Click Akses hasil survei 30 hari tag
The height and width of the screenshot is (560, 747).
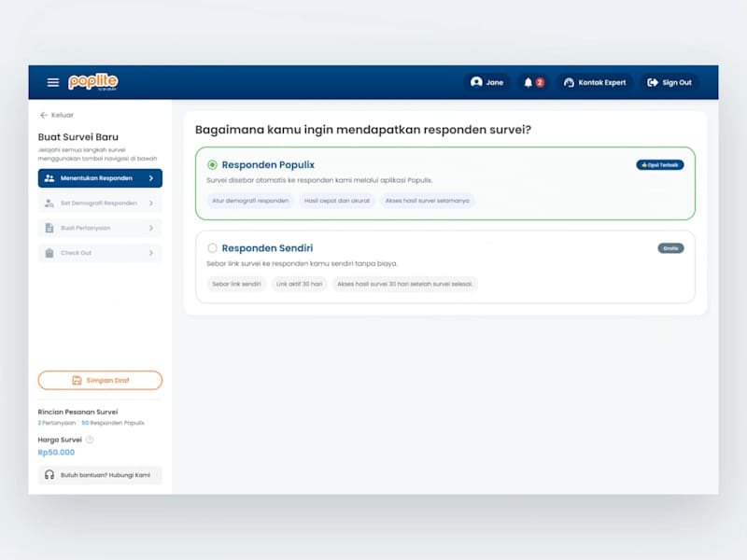tap(405, 285)
